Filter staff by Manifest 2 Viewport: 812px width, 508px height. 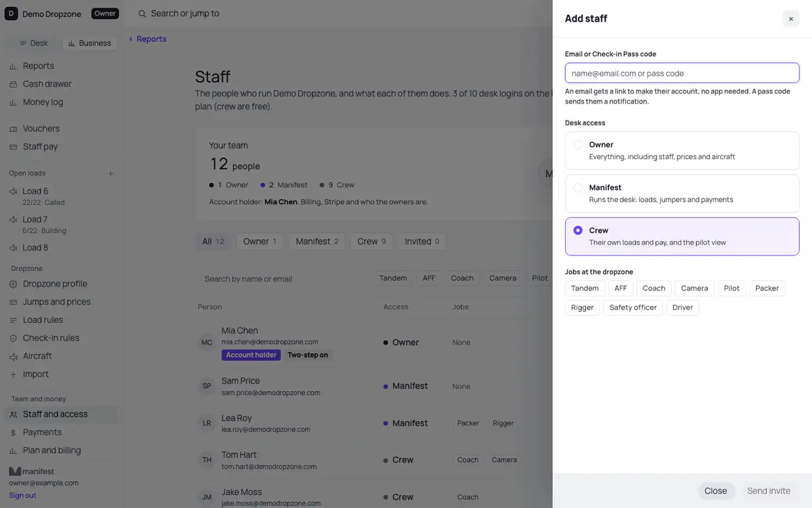click(x=317, y=242)
